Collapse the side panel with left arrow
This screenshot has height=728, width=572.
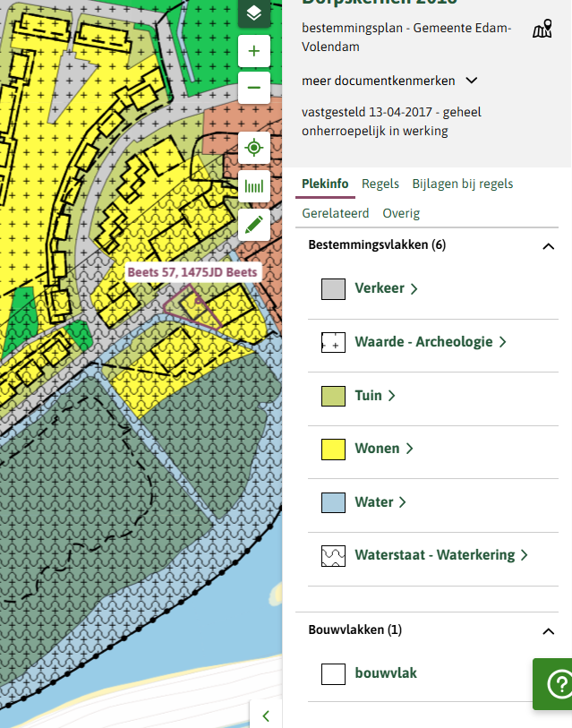(266, 715)
